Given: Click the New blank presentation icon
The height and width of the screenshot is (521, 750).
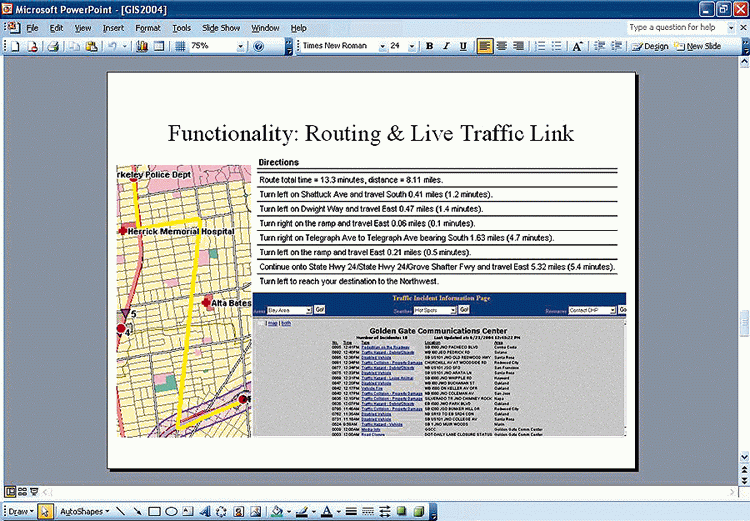Looking at the screenshot, I should [15, 46].
